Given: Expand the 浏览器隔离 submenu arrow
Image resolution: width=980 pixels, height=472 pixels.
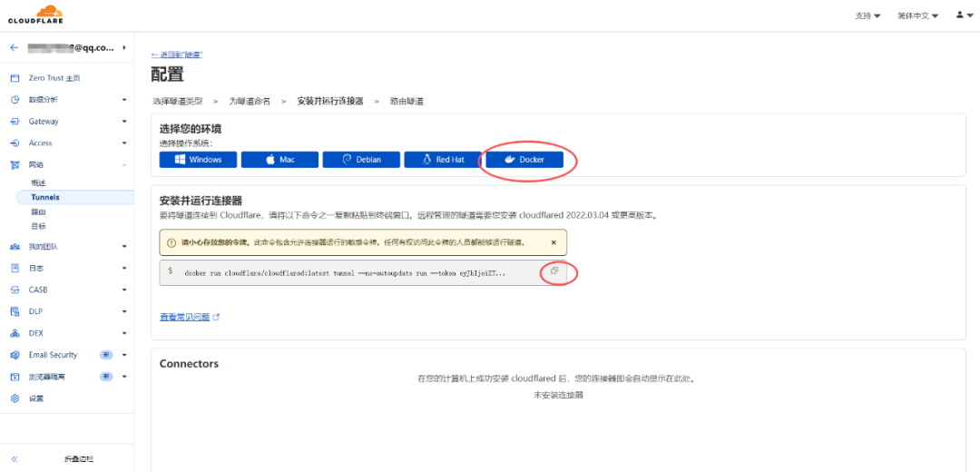Looking at the screenshot, I should tap(124, 377).
